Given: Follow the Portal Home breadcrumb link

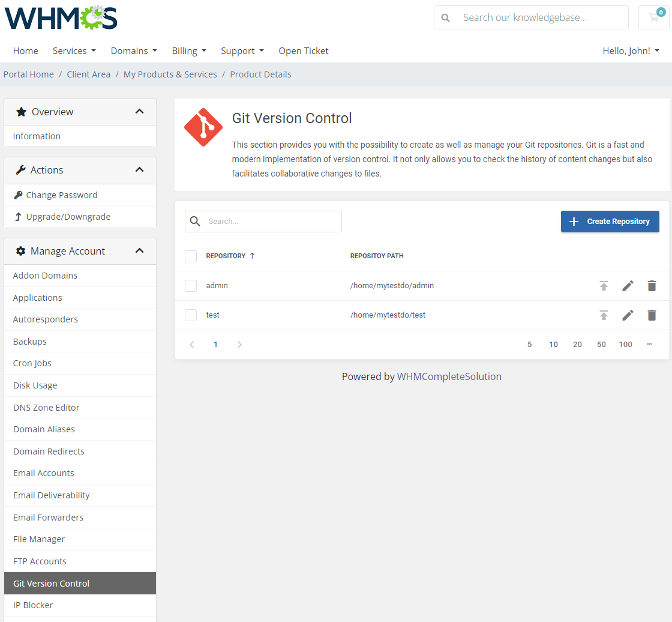Looking at the screenshot, I should pos(29,74).
